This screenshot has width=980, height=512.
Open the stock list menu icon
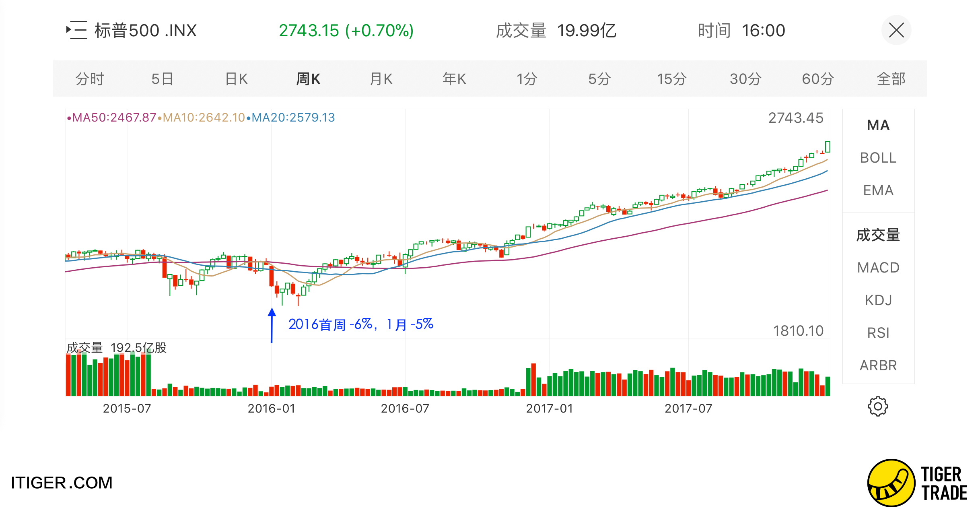tap(77, 30)
